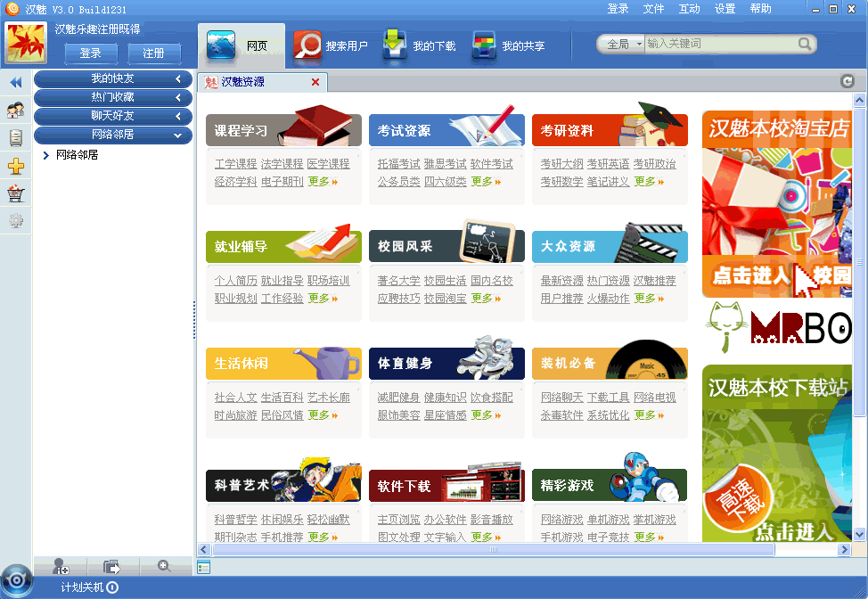This screenshot has width=868, height=599.
Task: Follow the 工学课程 link
Action: (236, 164)
